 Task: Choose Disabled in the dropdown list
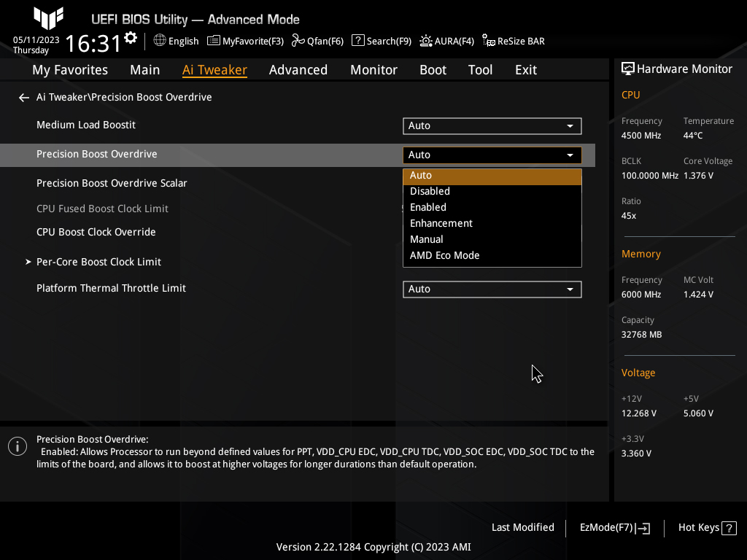[x=492, y=191]
